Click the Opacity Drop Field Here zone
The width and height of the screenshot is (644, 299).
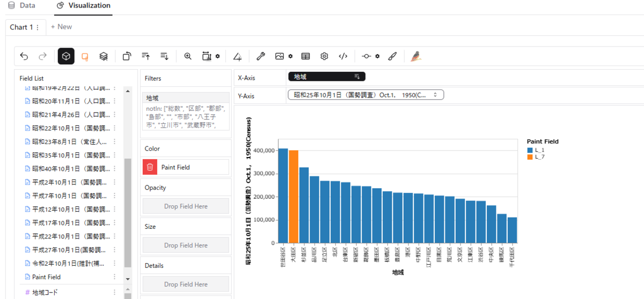[186, 206]
